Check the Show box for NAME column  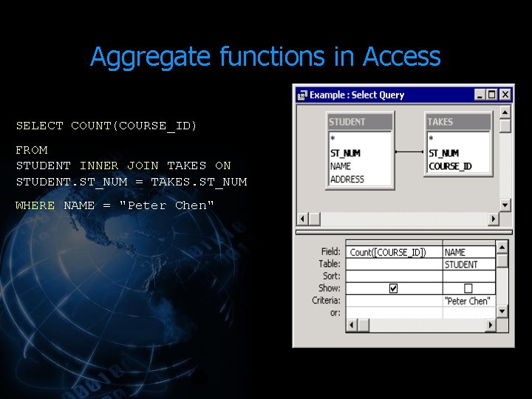click(x=468, y=288)
